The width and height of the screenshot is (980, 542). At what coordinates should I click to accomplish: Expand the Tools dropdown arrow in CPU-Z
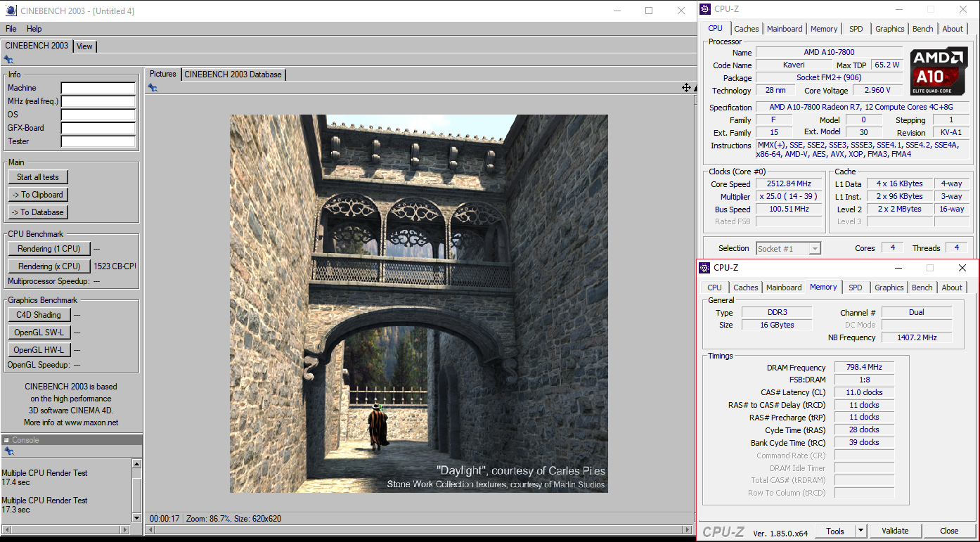coord(861,531)
